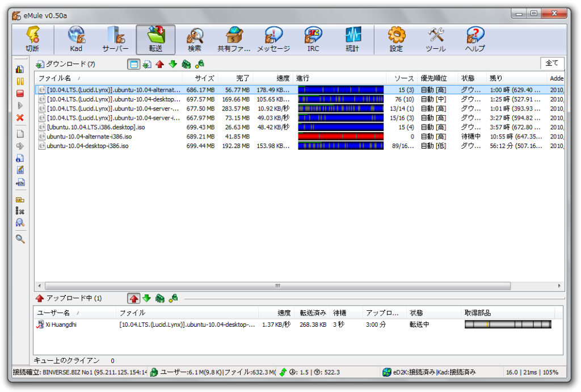Sort uploads by ユーザー名 column header
The image size is (581, 392).
pyautogui.click(x=74, y=313)
